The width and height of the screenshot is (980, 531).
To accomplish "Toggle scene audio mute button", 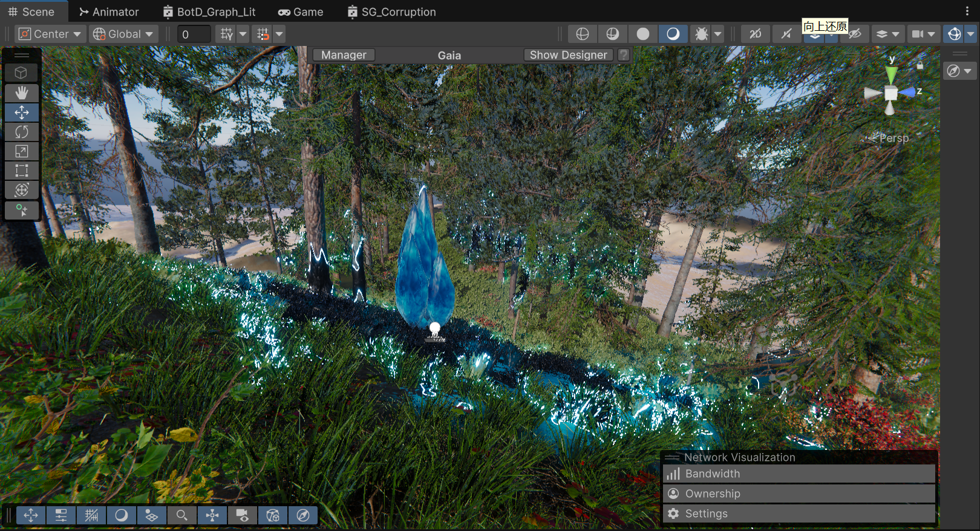I will pyautogui.click(x=786, y=34).
